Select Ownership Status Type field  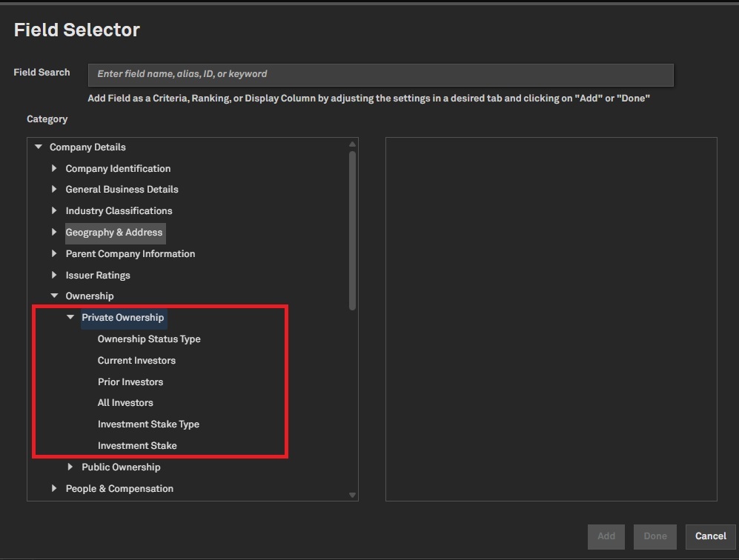pyautogui.click(x=149, y=339)
